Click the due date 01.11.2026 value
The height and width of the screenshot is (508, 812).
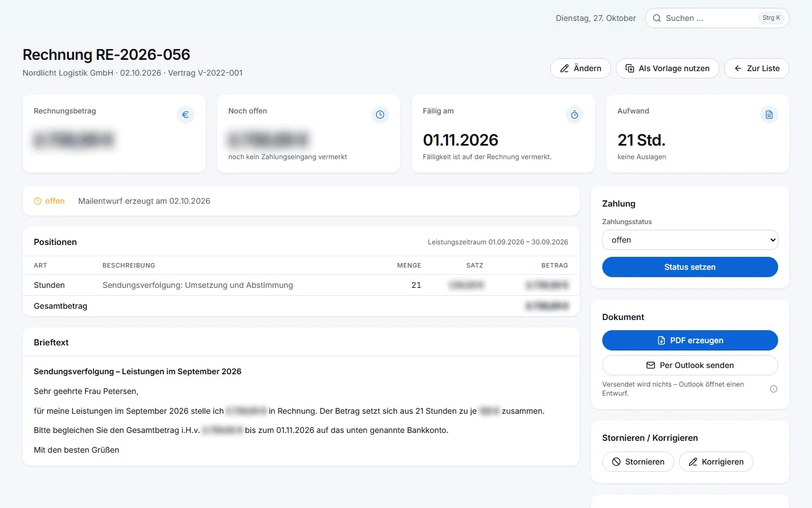(461, 140)
